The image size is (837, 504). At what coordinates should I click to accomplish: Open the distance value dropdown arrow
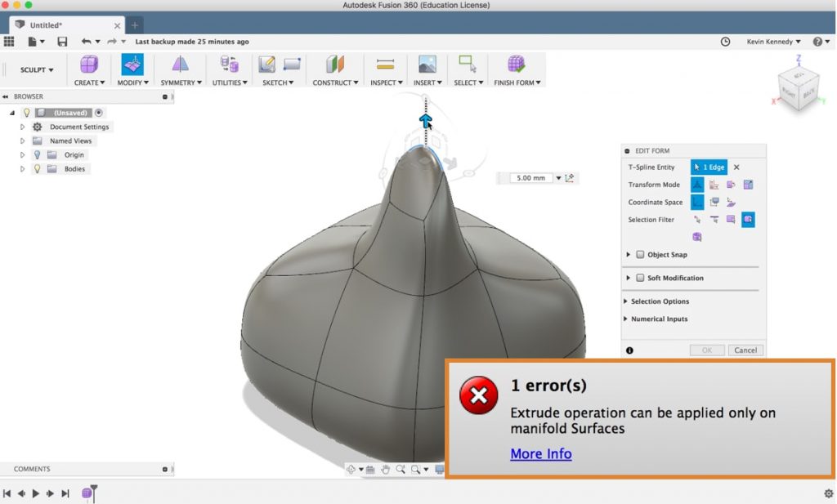[558, 178]
